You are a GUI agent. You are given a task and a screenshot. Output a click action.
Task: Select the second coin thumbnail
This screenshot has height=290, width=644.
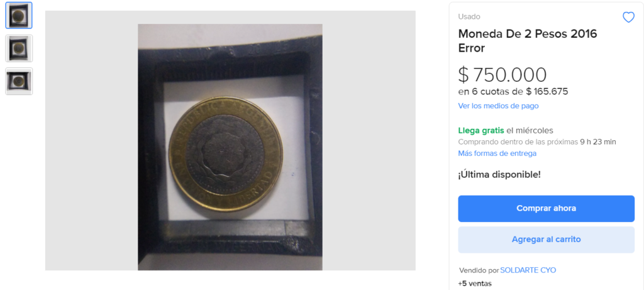[19, 48]
